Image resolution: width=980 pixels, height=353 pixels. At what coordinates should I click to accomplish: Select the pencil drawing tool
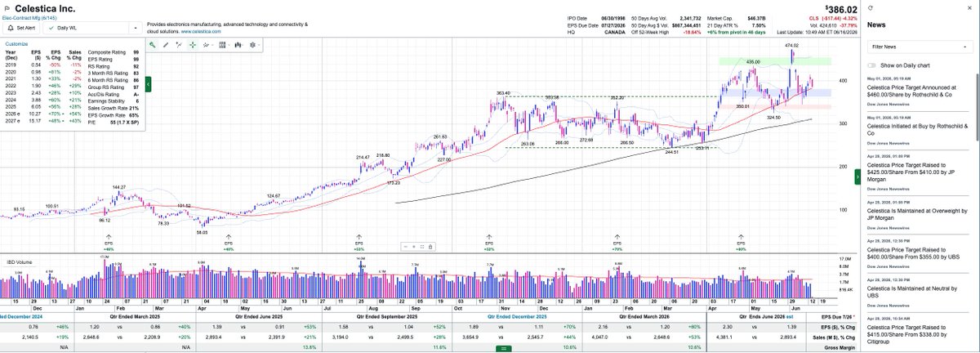coord(166,44)
